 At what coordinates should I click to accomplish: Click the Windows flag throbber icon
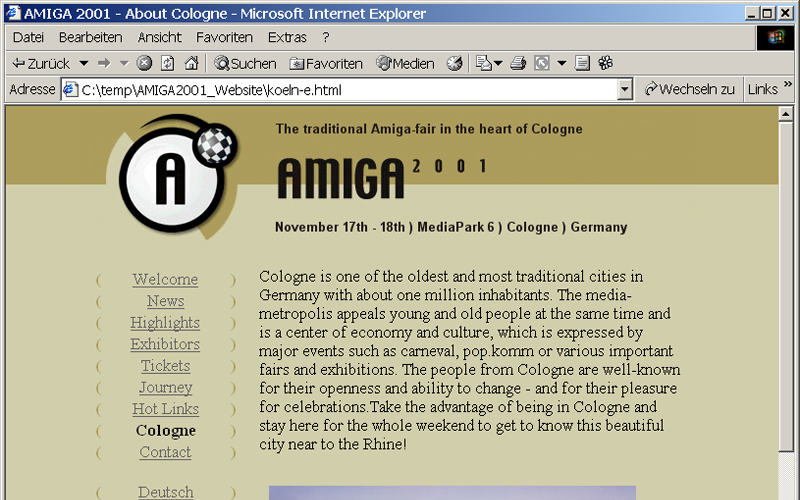pos(776,37)
